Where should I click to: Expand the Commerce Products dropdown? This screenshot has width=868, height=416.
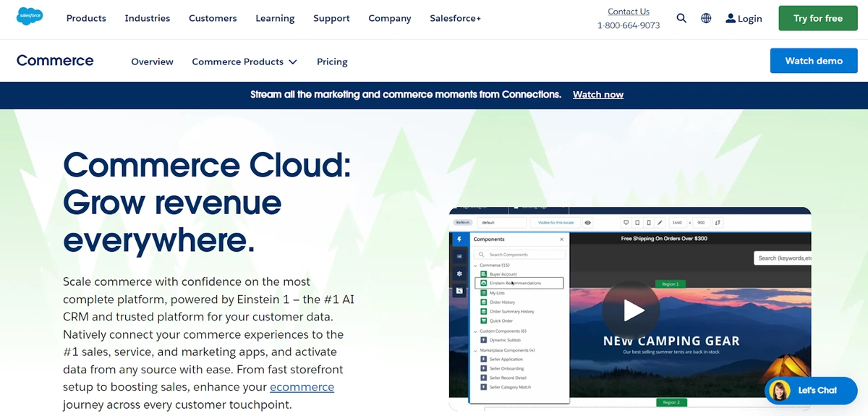coord(244,61)
